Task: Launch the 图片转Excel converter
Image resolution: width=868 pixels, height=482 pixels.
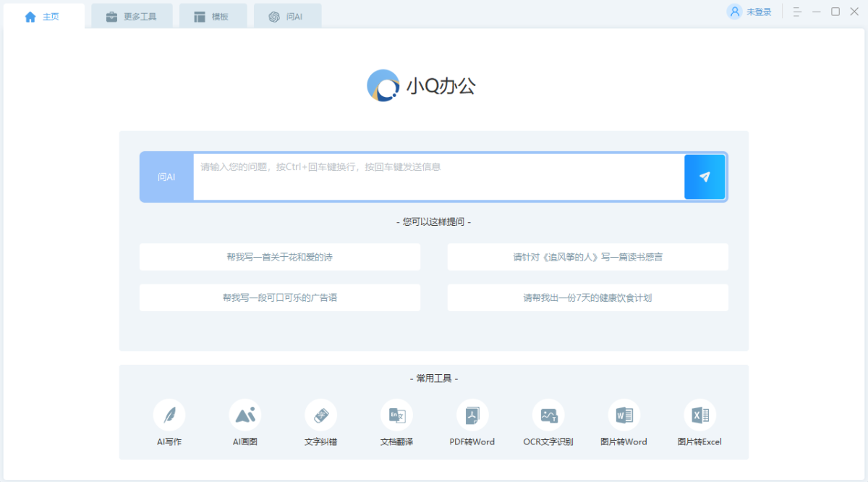Action: [x=699, y=415]
